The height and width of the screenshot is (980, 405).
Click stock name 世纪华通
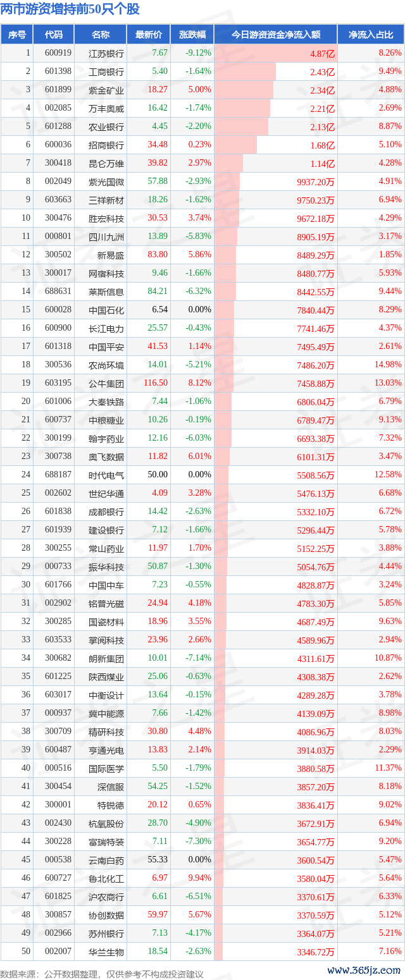click(107, 494)
